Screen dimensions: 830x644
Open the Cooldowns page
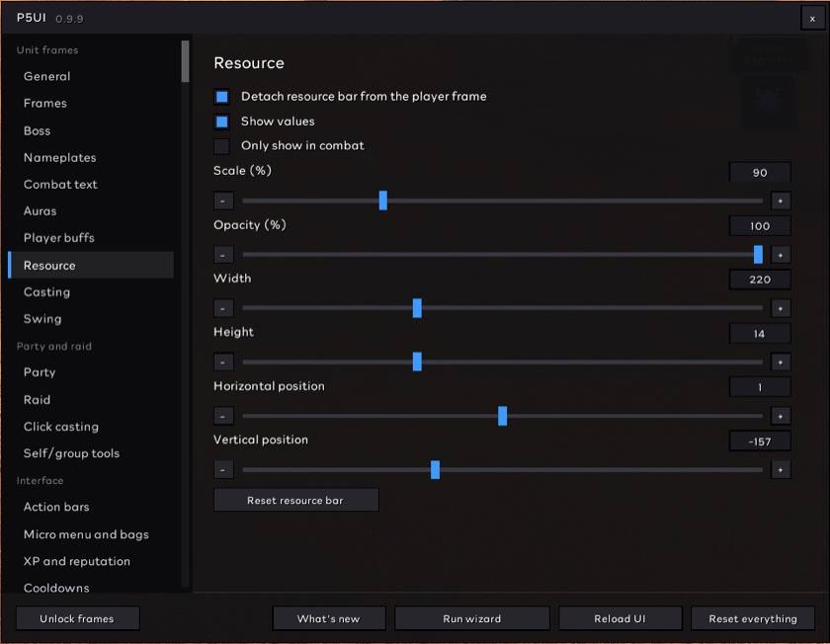(91, 588)
